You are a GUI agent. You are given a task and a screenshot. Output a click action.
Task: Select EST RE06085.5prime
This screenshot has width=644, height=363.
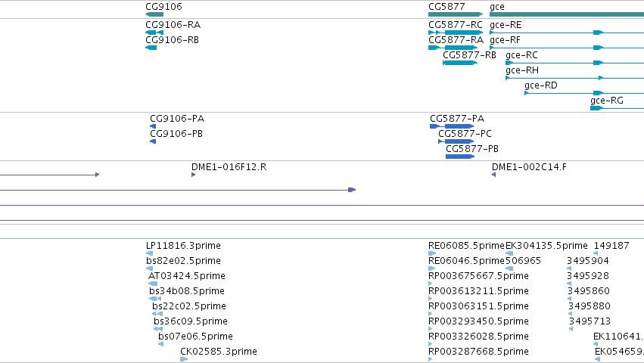(466, 246)
